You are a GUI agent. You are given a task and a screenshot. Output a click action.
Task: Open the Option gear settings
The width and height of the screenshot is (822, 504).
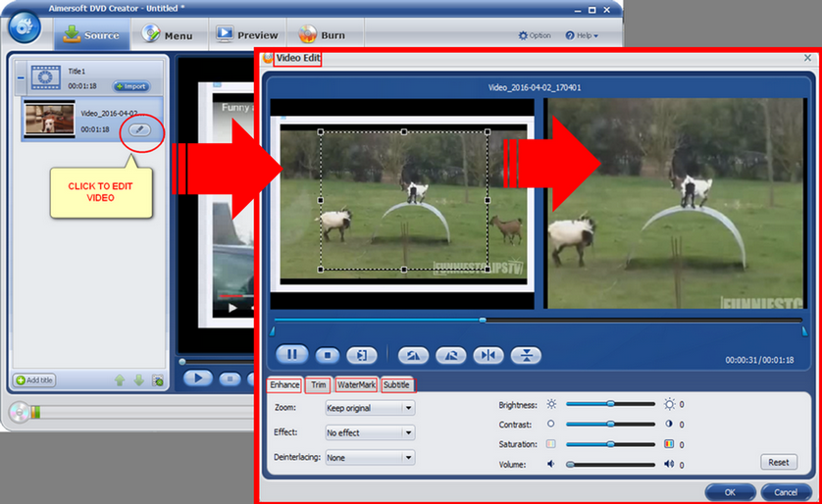coord(535,35)
